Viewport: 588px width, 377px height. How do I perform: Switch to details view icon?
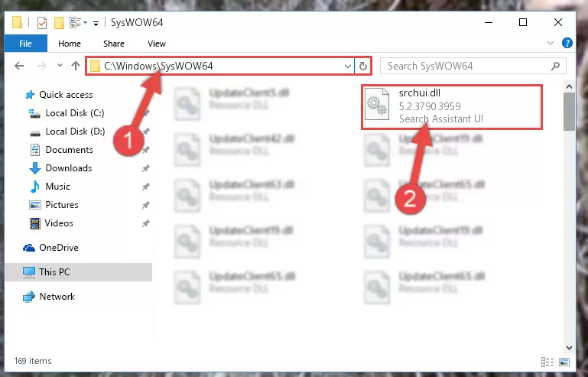coord(547,362)
